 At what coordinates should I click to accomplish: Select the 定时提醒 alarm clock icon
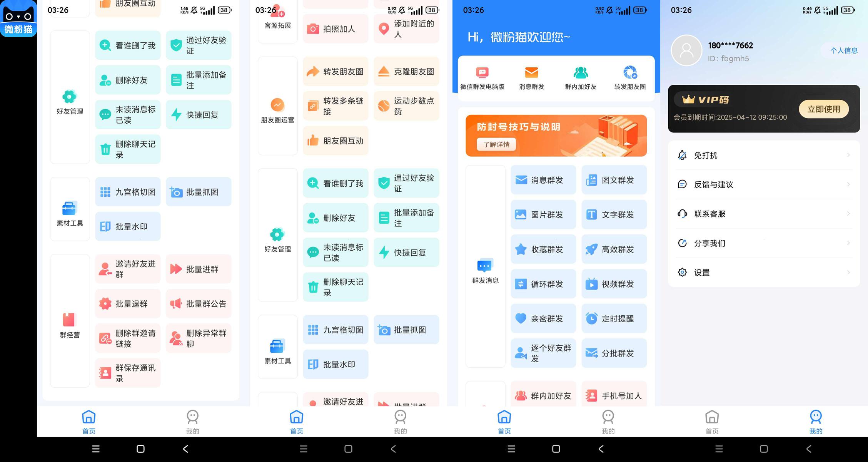pyautogui.click(x=591, y=318)
